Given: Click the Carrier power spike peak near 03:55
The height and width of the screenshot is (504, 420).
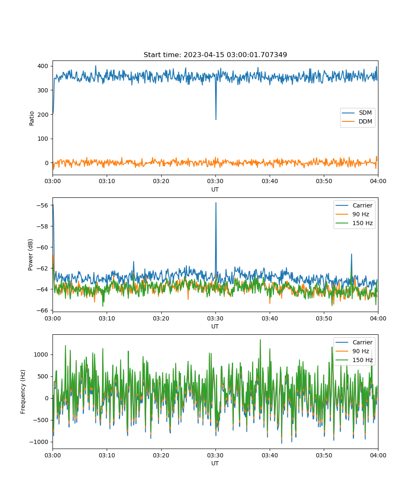Looking at the screenshot, I should 352,254.
